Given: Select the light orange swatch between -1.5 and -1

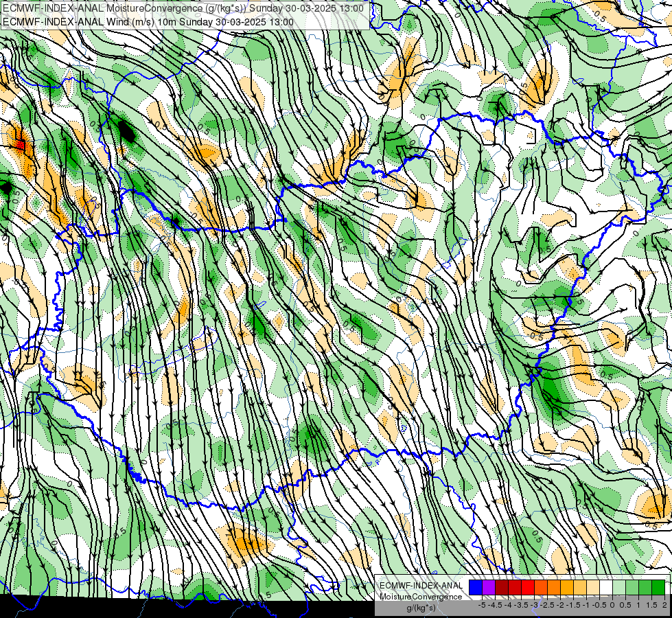Looking at the screenshot, I should pos(580,587).
